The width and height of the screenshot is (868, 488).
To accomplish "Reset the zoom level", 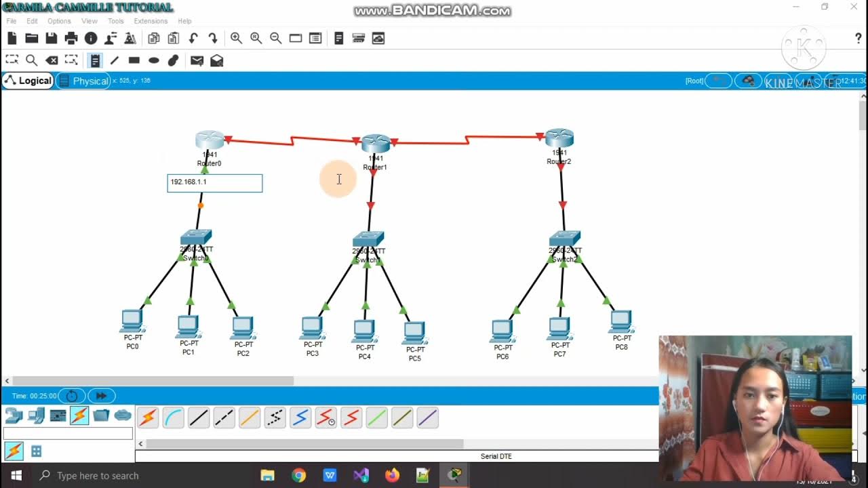I will pos(256,39).
